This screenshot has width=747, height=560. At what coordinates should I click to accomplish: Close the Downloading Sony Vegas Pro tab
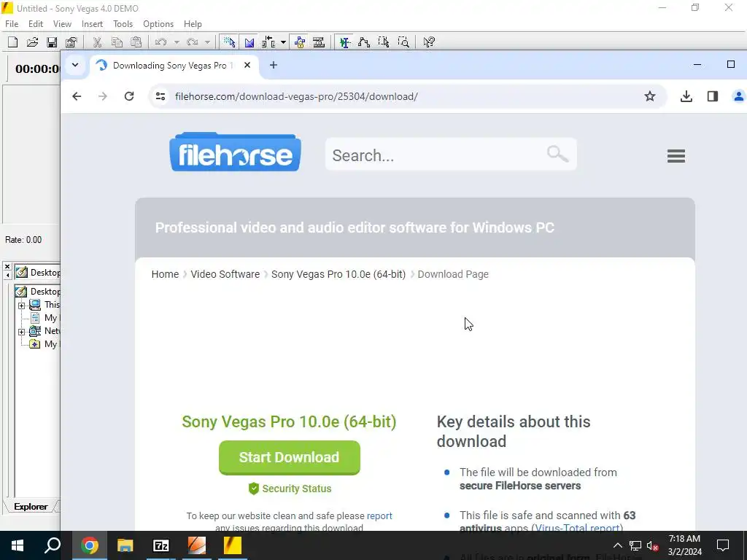tap(247, 65)
